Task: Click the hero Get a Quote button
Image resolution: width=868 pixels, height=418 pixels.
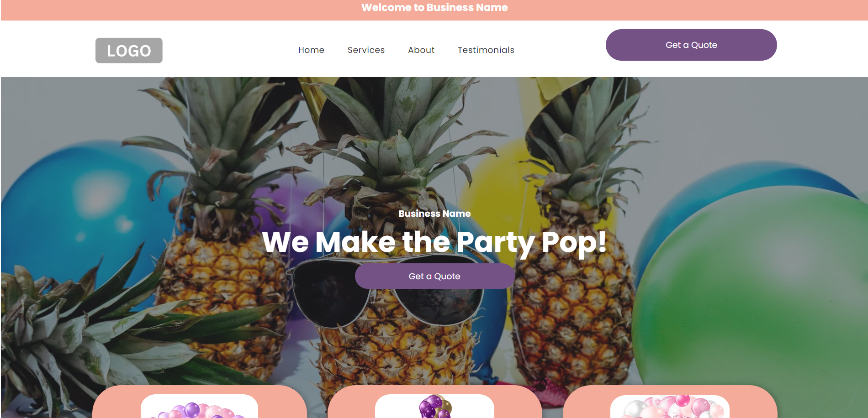Action: (434, 276)
